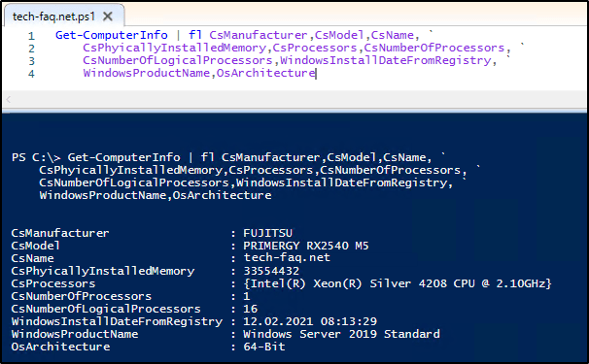This screenshot has height=364, width=589.
Task: Click WindowsInstallDateFromRegistry in script line 3
Action: point(386,60)
